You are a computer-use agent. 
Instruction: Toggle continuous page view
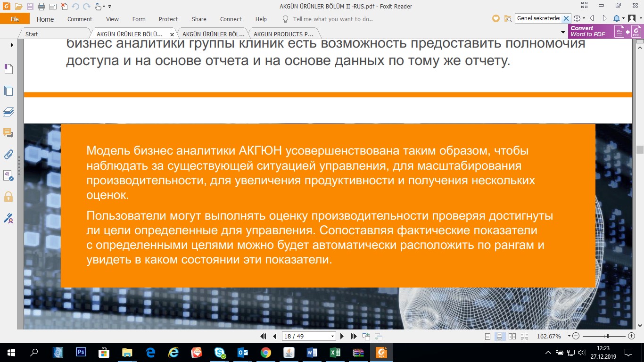499,337
